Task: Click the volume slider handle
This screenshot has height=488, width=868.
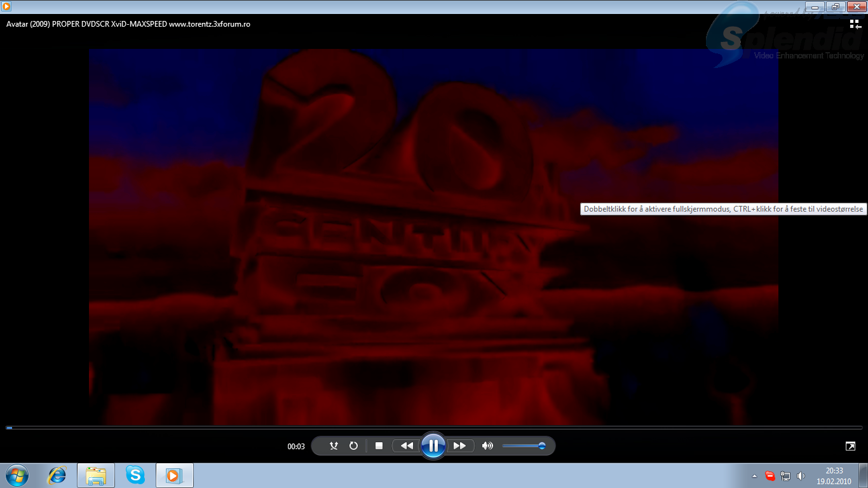Action: point(542,446)
